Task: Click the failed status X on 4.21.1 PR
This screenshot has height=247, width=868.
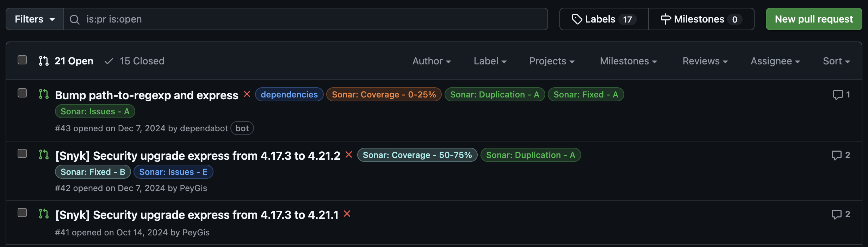Action: coord(347,214)
